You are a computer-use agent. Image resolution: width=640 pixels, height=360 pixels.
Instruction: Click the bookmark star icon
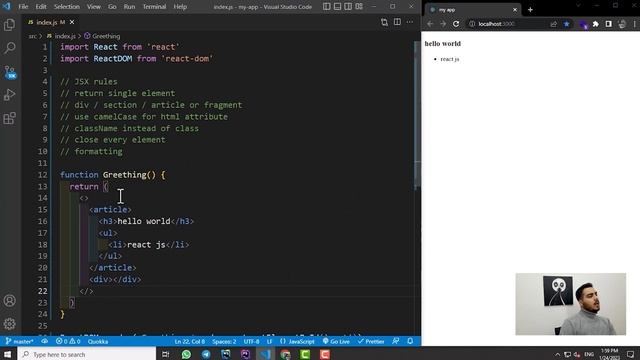567,24
